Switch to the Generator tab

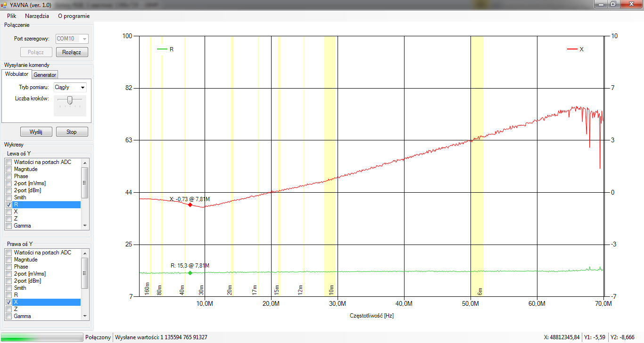point(45,75)
